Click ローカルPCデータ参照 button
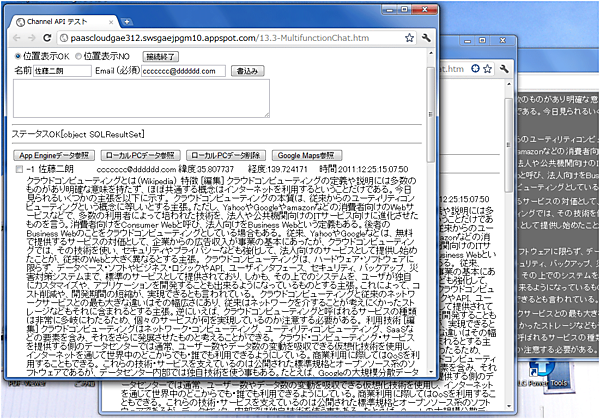Viewport: 600px width, 419px height. point(140,155)
